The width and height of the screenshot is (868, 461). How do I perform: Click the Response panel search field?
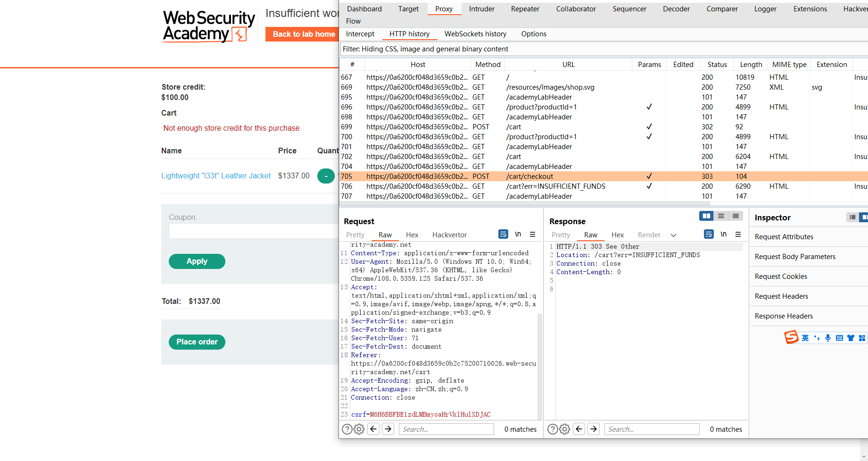[652, 429]
